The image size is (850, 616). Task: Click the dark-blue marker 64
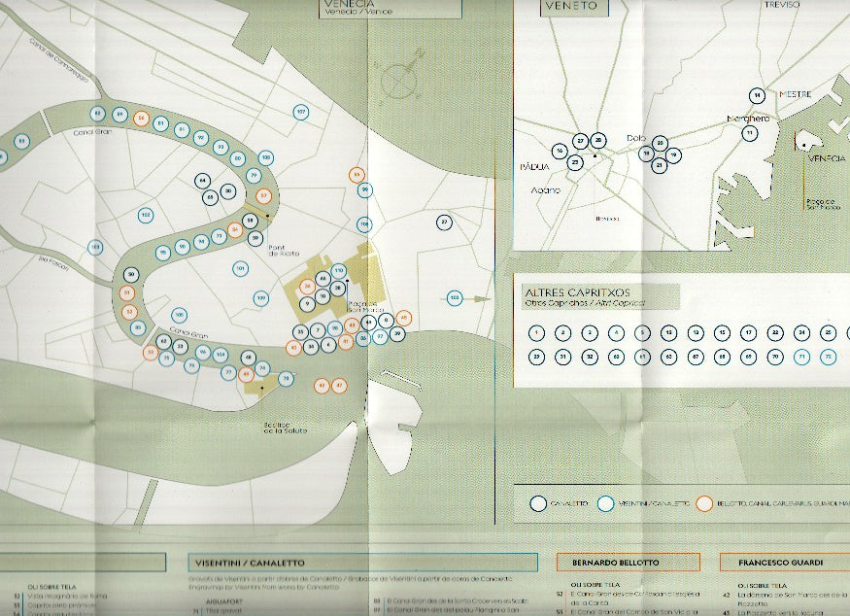coord(203,181)
